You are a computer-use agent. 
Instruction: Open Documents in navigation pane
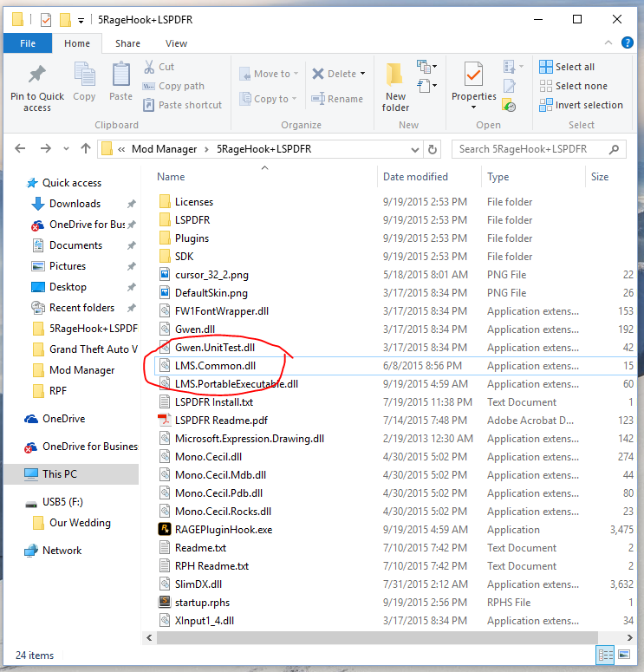point(75,245)
